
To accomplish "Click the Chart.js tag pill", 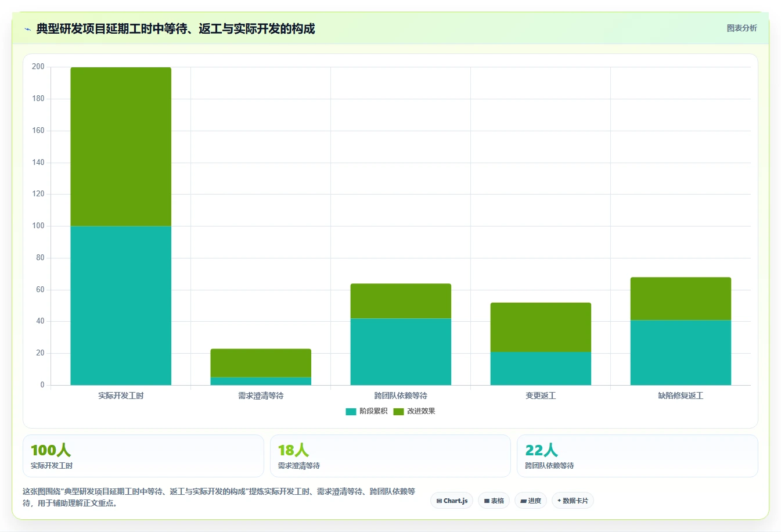I will click(452, 501).
